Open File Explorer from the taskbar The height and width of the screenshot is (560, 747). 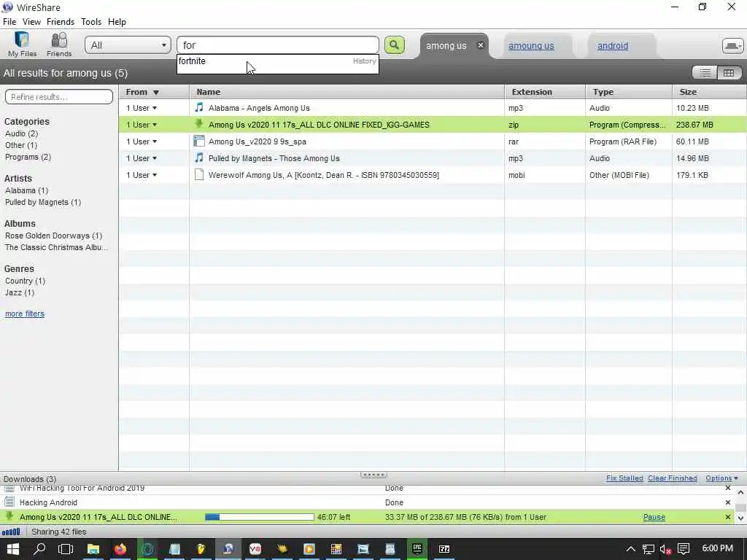pos(93,549)
